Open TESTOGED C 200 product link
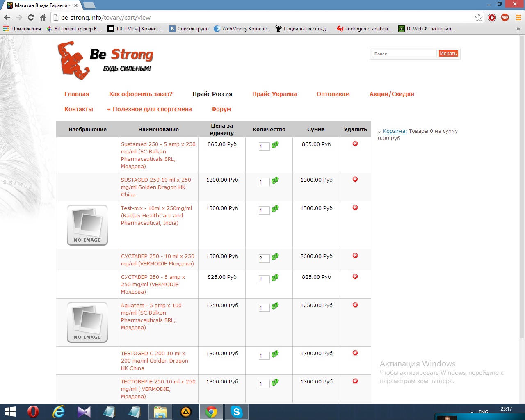This screenshot has height=420, width=525. [x=154, y=361]
